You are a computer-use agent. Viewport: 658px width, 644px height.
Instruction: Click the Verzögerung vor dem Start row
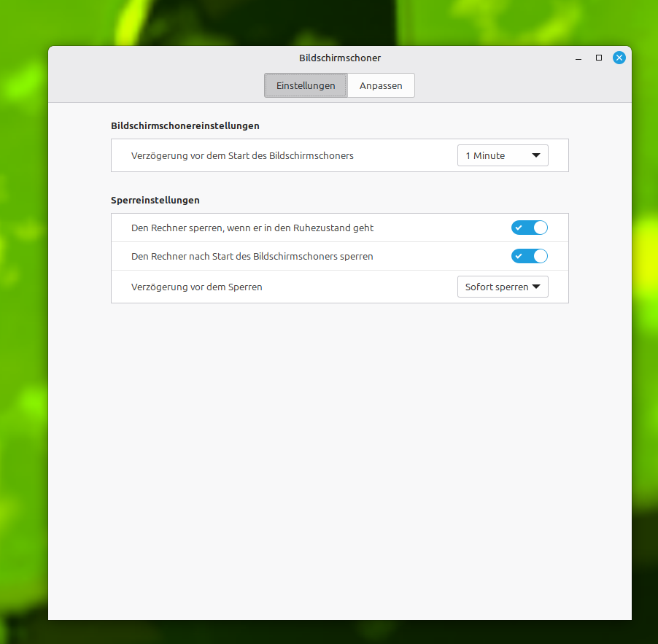coord(242,155)
